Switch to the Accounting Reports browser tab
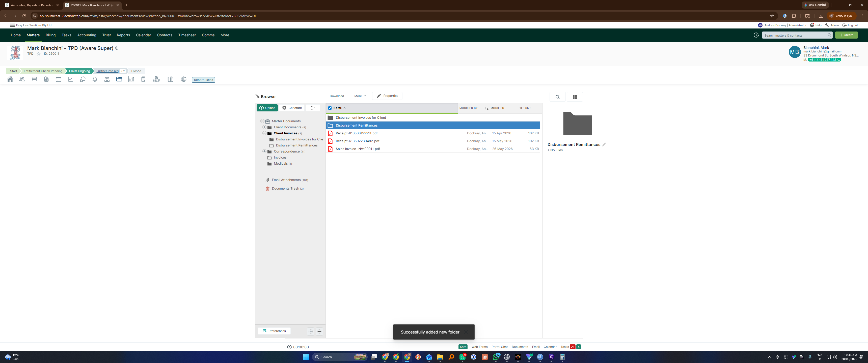Image resolution: width=868 pixels, height=363 pixels. 32,5
